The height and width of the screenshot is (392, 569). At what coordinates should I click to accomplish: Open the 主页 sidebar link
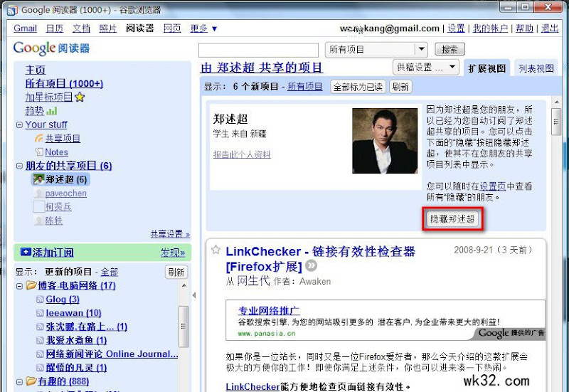click(x=36, y=70)
